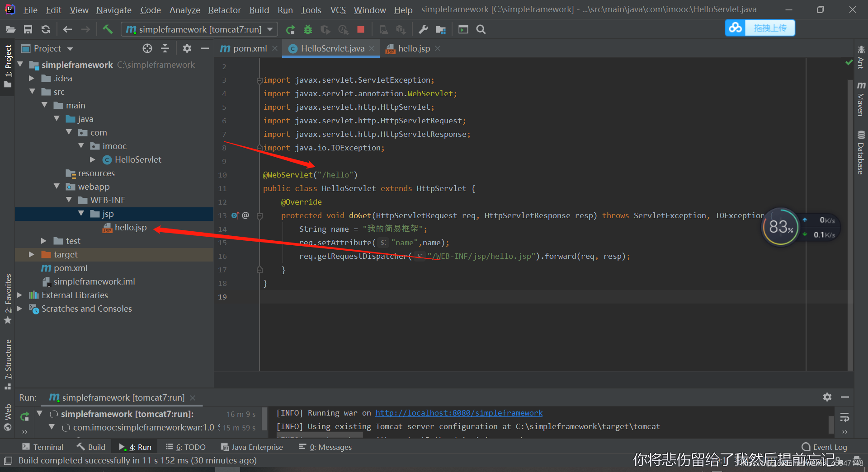This screenshot has height=472, width=868.
Task: Expand External Libraries node
Action: point(19,295)
